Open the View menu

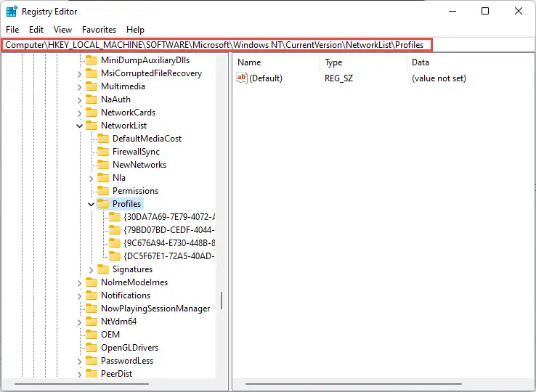62,30
